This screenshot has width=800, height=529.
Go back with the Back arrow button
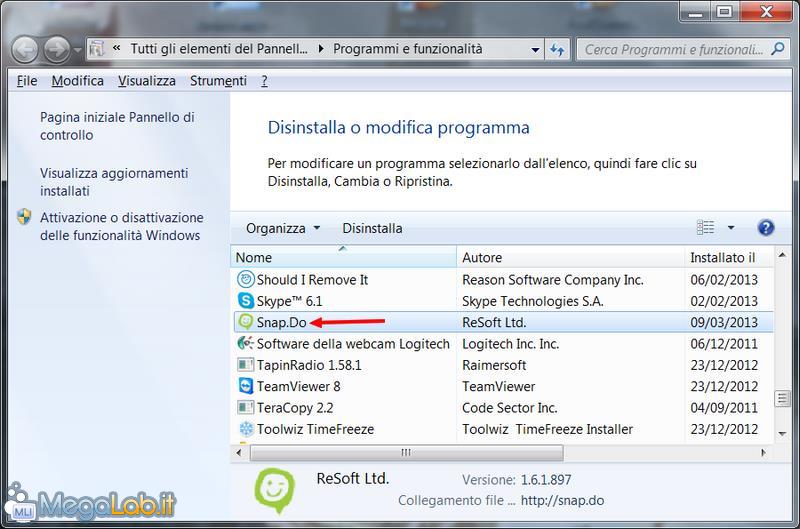point(24,49)
